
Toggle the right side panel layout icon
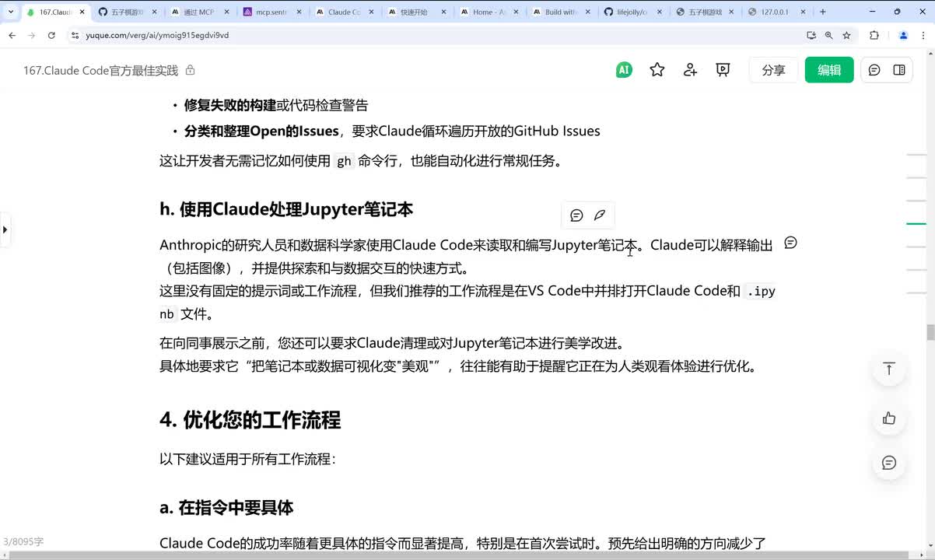pos(899,70)
